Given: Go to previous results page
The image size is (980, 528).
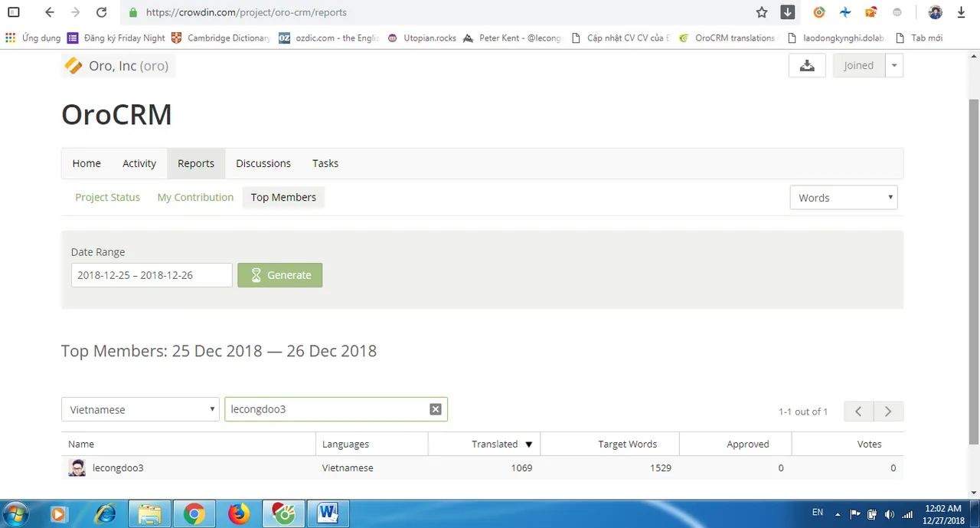Looking at the screenshot, I should click(859, 412).
